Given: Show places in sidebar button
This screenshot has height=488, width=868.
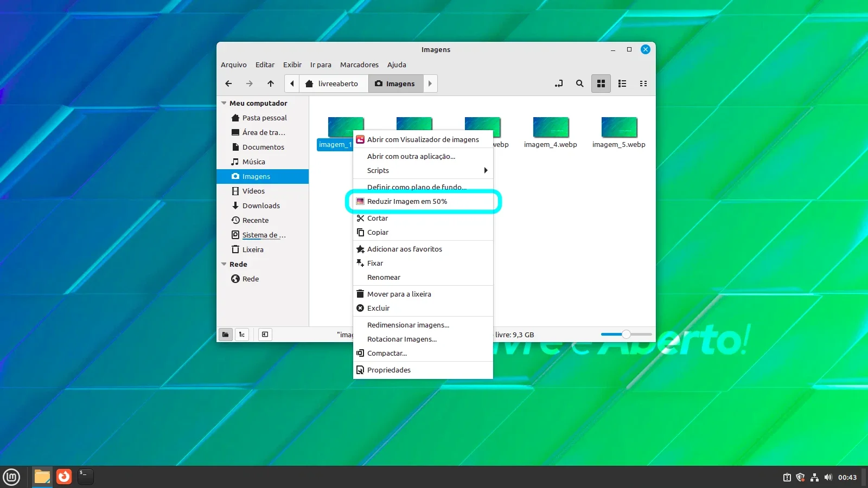Looking at the screenshot, I should (226, 335).
